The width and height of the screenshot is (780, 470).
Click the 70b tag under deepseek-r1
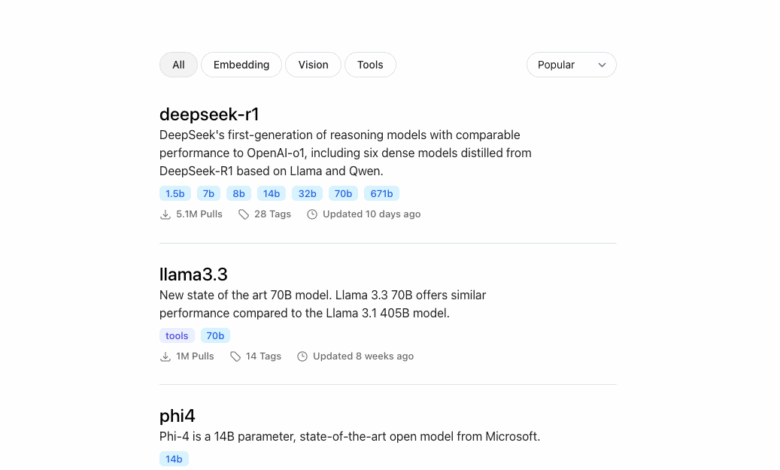[x=343, y=193]
